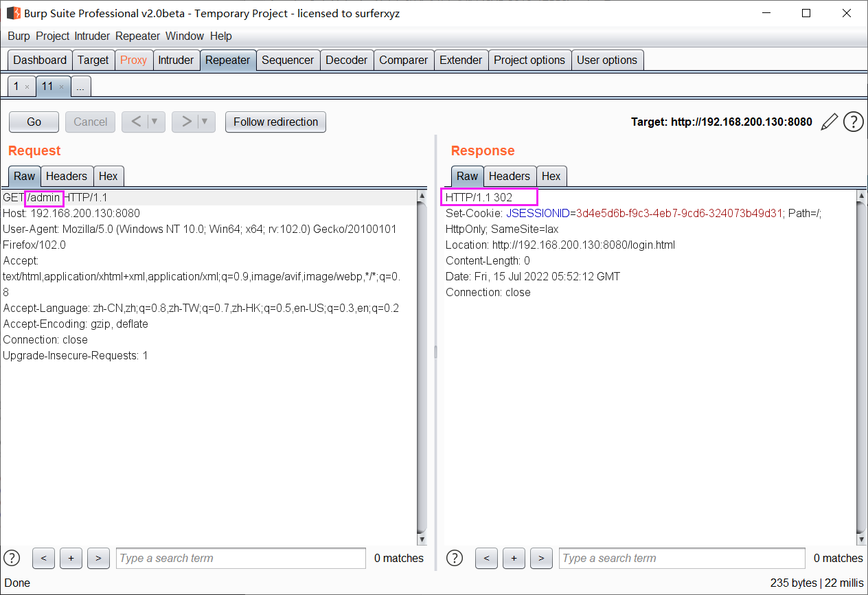Switch to the Comparer tab

point(404,60)
